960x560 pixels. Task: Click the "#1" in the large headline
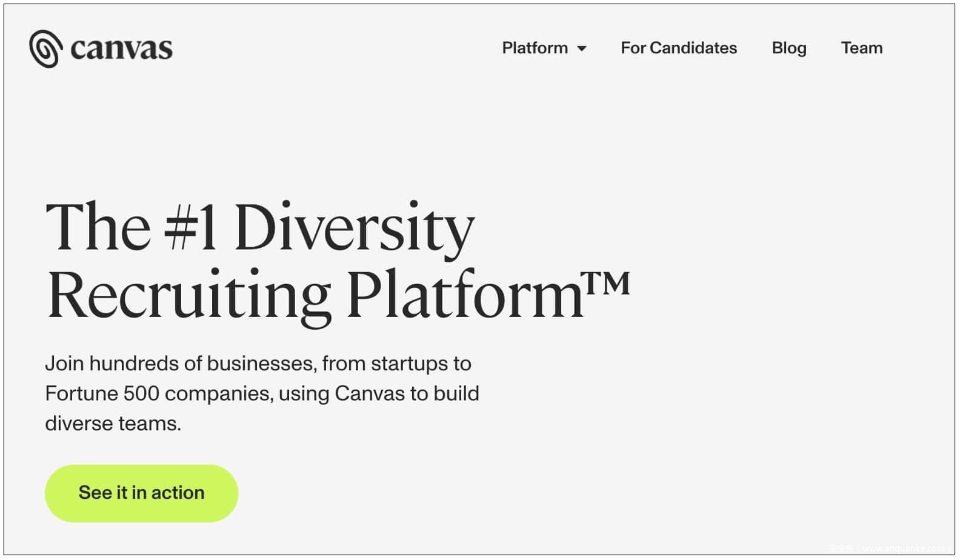(x=191, y=227)
